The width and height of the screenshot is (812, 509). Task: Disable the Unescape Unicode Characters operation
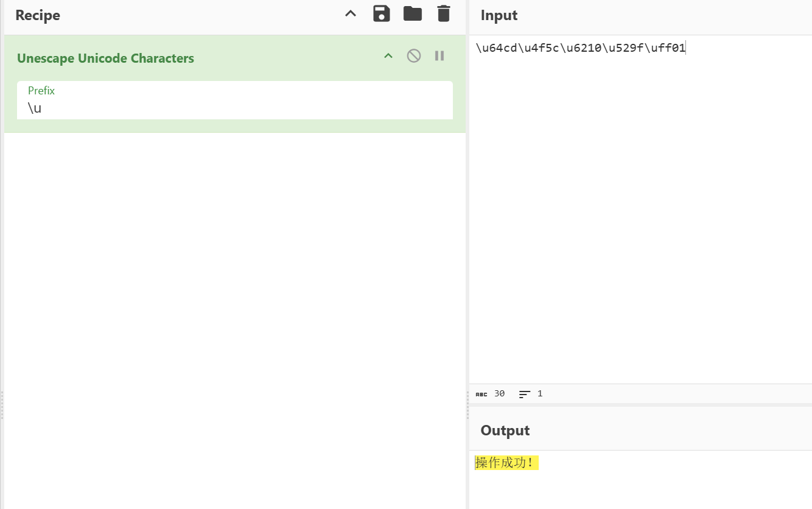tap(414, 56)
